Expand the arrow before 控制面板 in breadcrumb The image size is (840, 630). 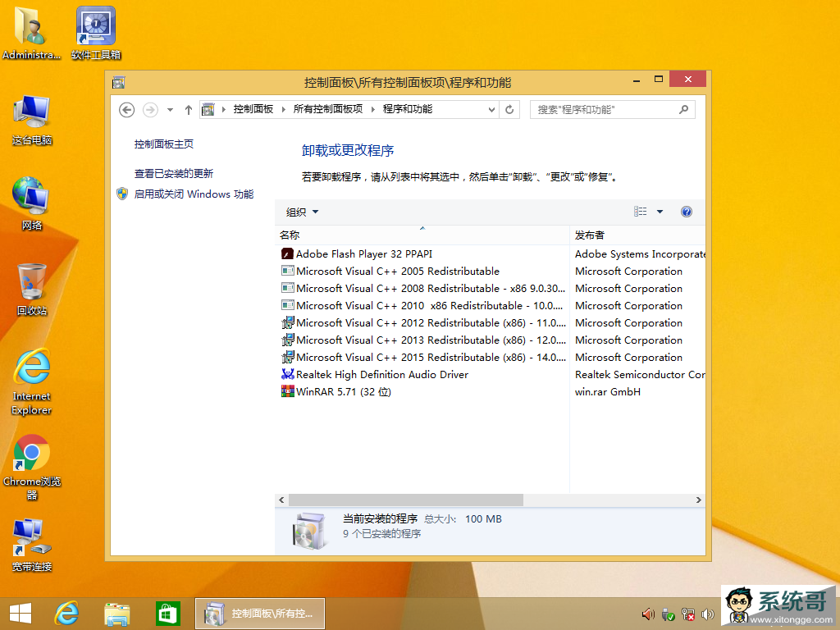coord(223,110)
